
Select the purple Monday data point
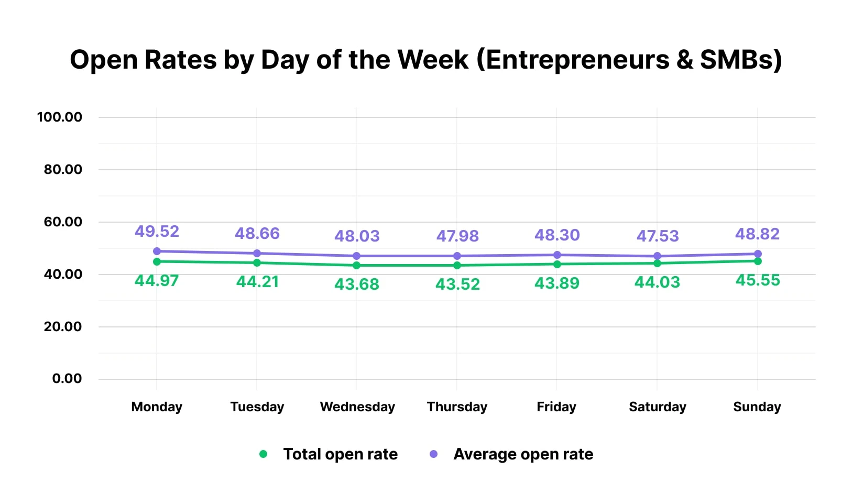157,251
